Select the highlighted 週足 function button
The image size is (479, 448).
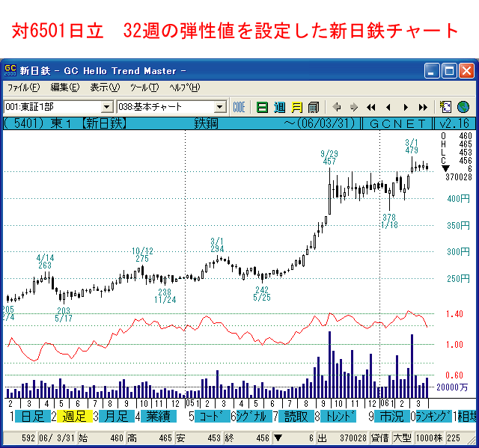(x=75, y=417)
